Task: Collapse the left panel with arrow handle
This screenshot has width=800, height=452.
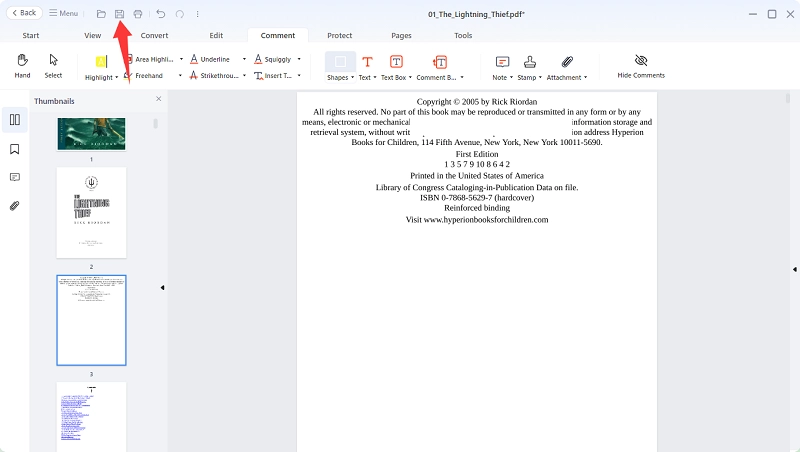Action: pyautogui.click(x=163, y=288)
